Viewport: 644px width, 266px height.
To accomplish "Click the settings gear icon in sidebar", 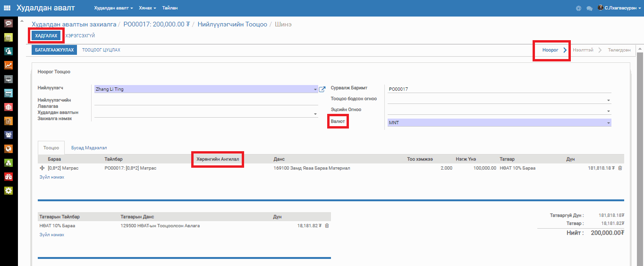I will click(8, 190).
